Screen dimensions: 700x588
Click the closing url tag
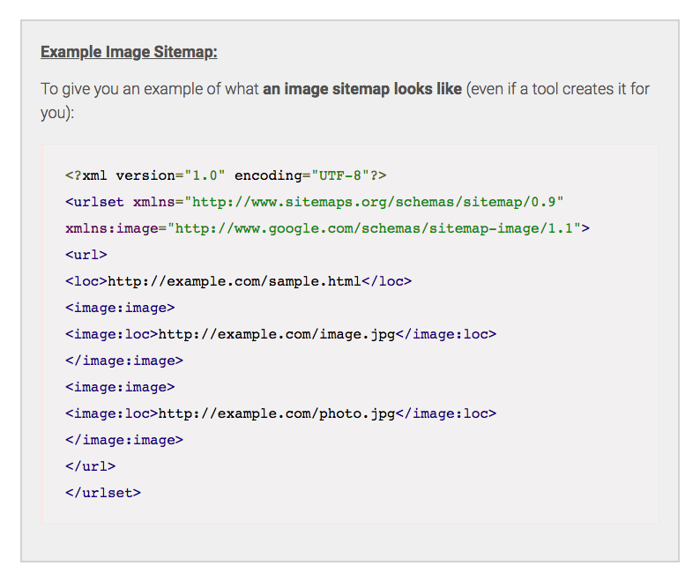tap(90, 466)
